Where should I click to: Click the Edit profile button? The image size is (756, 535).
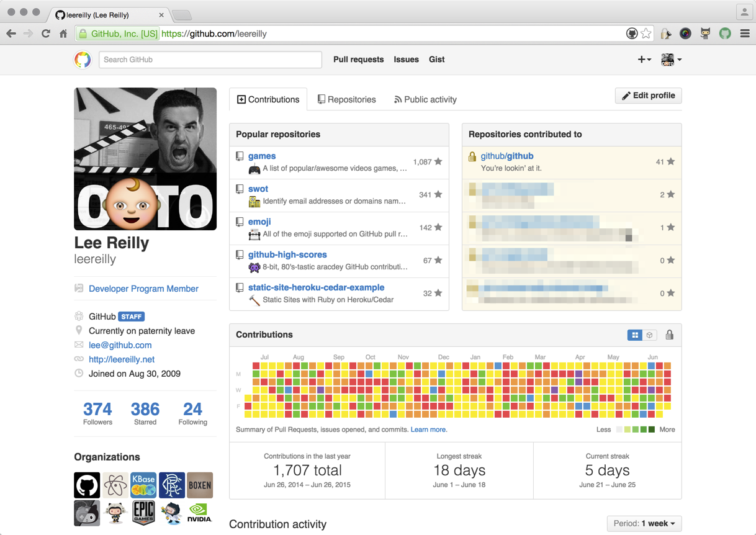(649, 96)
